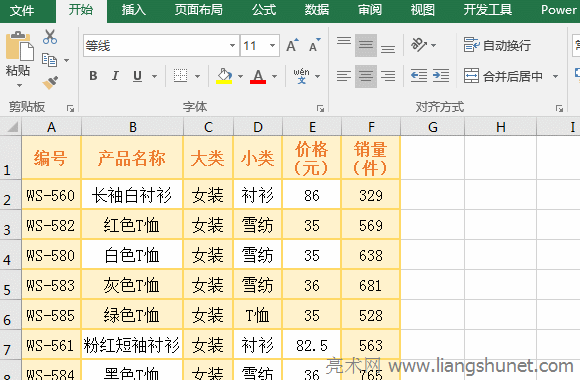
Task: Click cell with value 82.5
Action: pos(311,345)
